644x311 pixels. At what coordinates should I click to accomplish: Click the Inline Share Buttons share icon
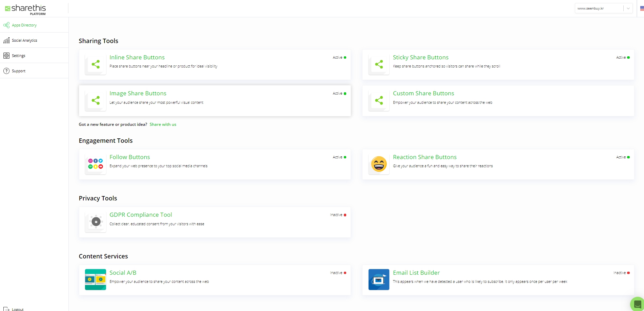point(96,64)
